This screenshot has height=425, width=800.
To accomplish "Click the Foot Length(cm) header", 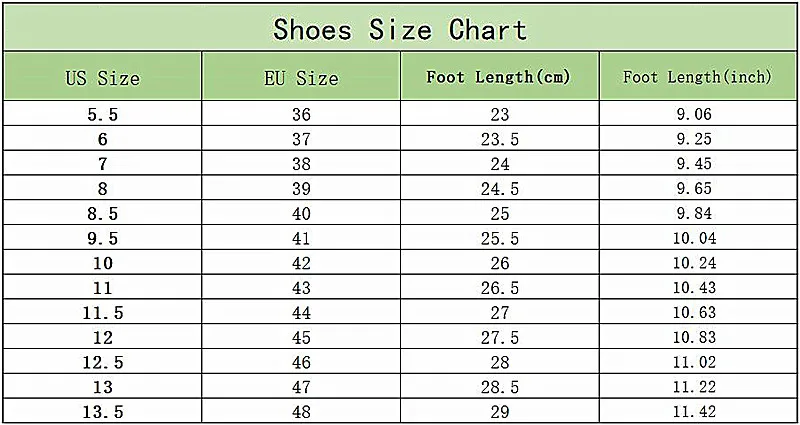I will pyautogui.click(x=499, y=77).
